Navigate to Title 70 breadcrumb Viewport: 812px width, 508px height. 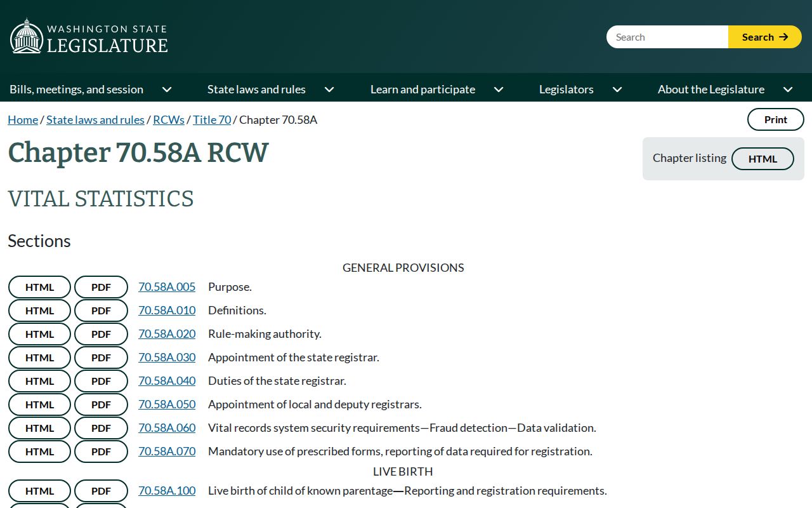212,119
